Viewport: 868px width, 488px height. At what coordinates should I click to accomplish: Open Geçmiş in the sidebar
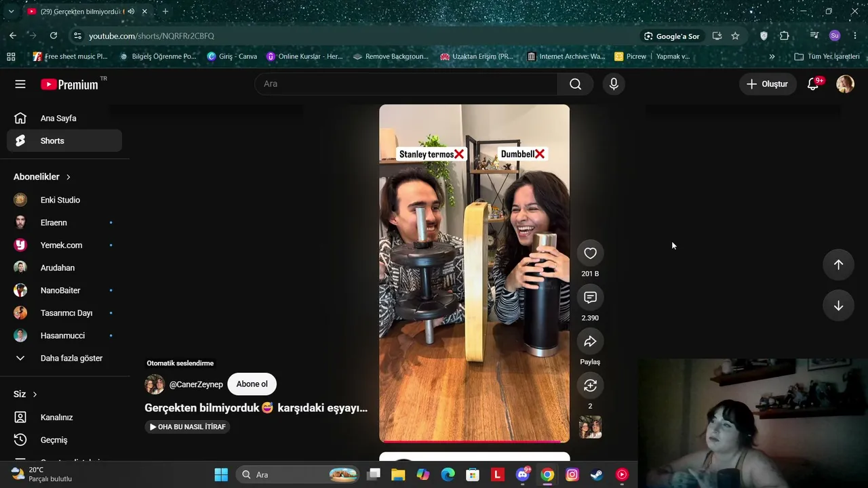(64, 440)
